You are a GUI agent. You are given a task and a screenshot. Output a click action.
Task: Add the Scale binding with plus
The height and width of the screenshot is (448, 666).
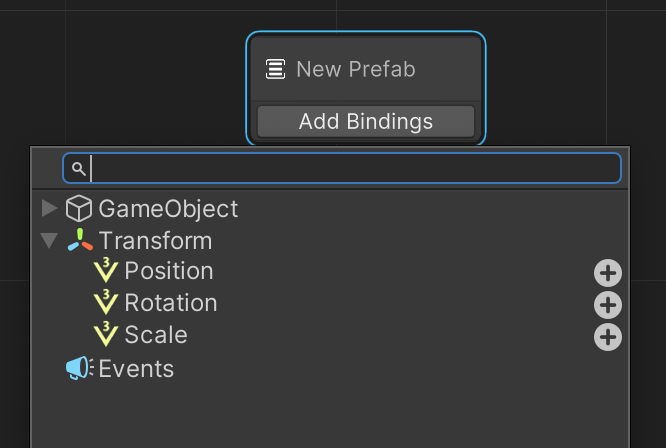click(608, 337)
